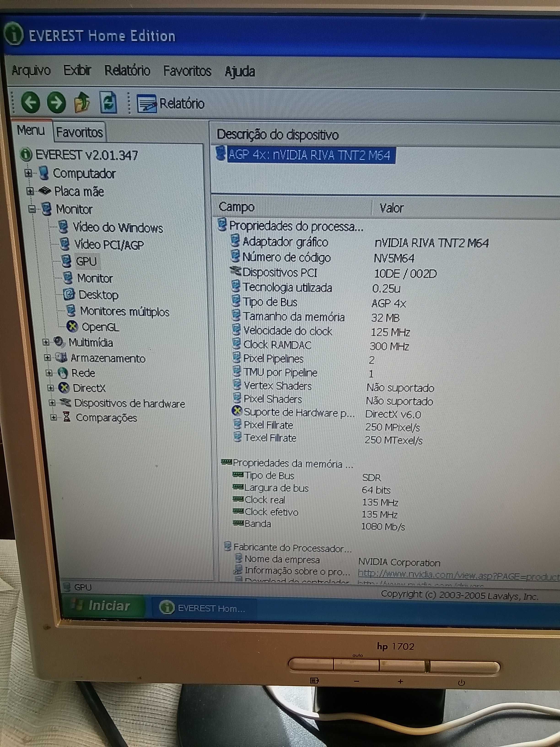This screenshot has width=560, height=747.
Task: Select the Monitor child item under Monitor
Action: tap(95, 278)
